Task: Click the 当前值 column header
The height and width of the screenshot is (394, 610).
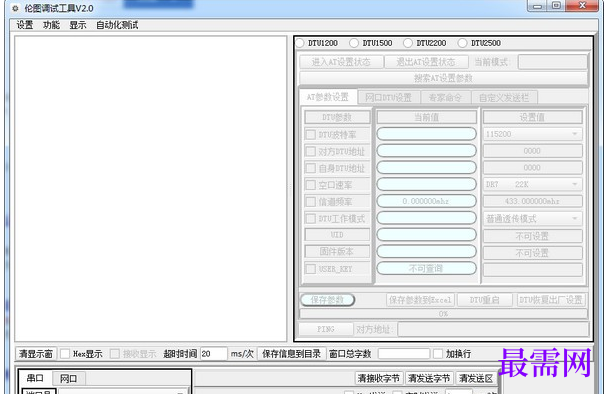Action: pos(426,117)
